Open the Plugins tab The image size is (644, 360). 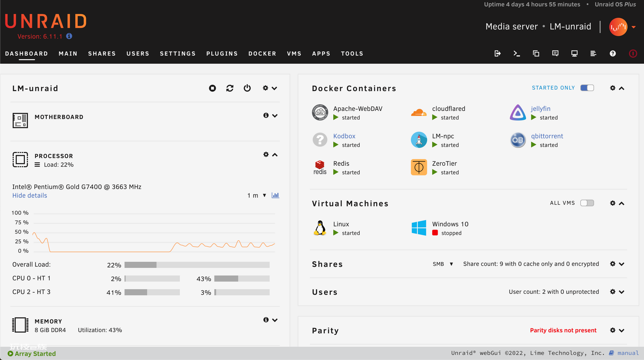tap(222, 53)
